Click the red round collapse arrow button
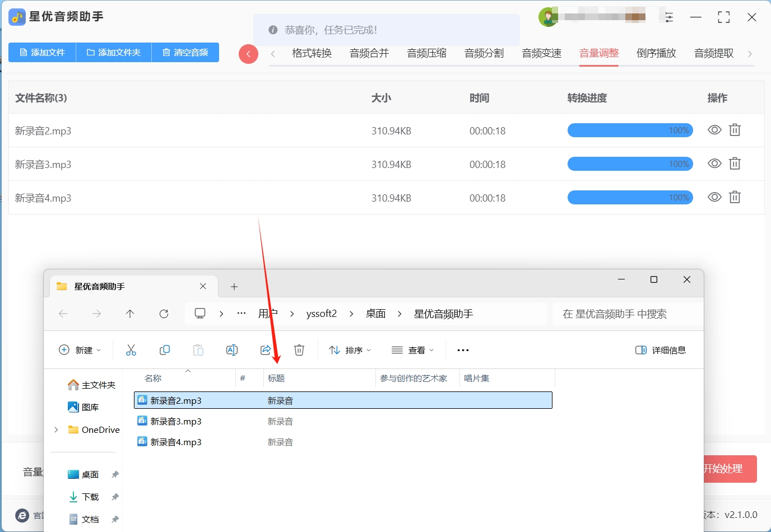Screen dimensions: 771x532 pyautogui.click(x=248, y=54)
